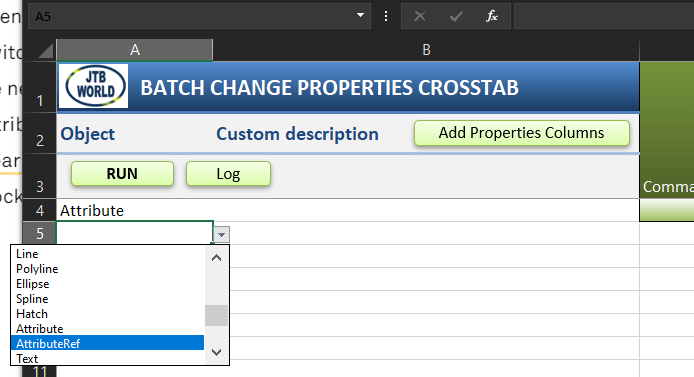Click the Cancel X formula bar icon
Viewport: 694px width, 377px height.
pos(420,16)
